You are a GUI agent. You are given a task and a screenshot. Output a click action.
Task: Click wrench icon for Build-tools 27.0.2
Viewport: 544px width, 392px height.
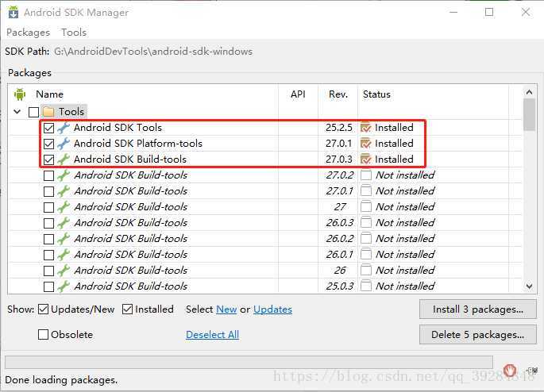tap(64, 175)
